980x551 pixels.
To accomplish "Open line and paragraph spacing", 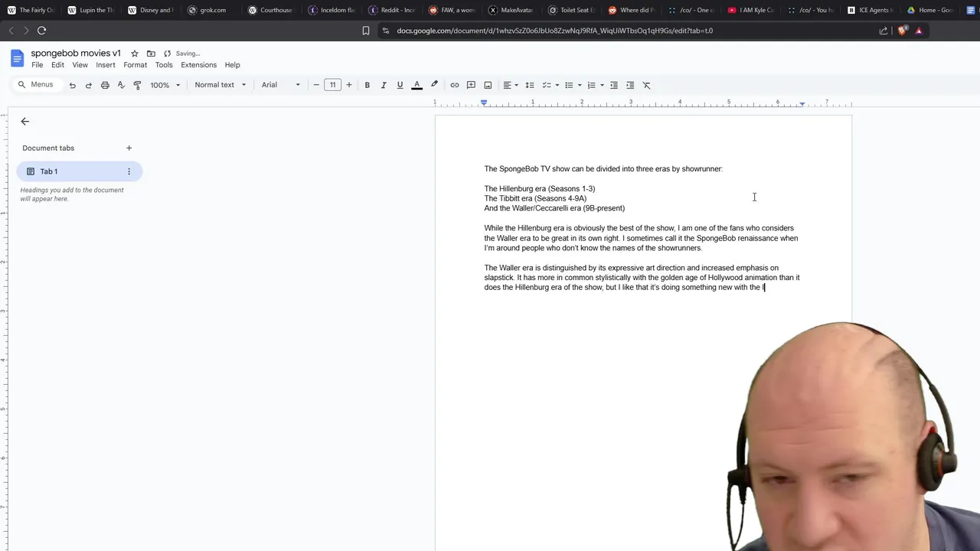I will coord(529,85).
